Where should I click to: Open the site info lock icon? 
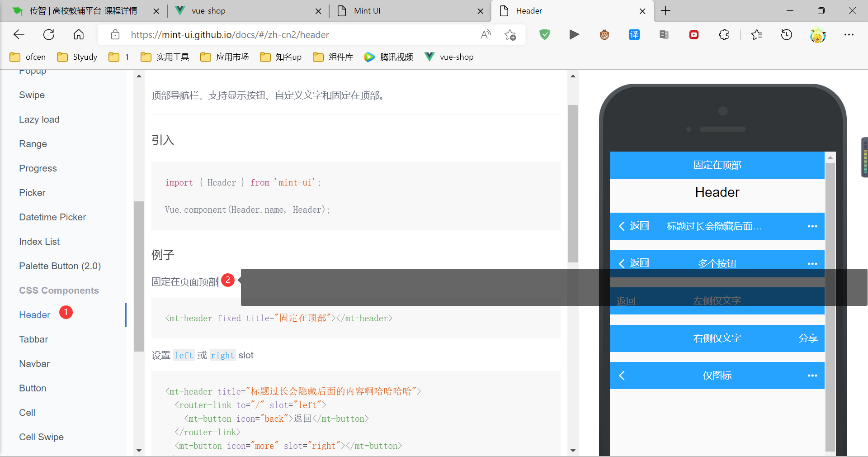(x=115, y=34)
